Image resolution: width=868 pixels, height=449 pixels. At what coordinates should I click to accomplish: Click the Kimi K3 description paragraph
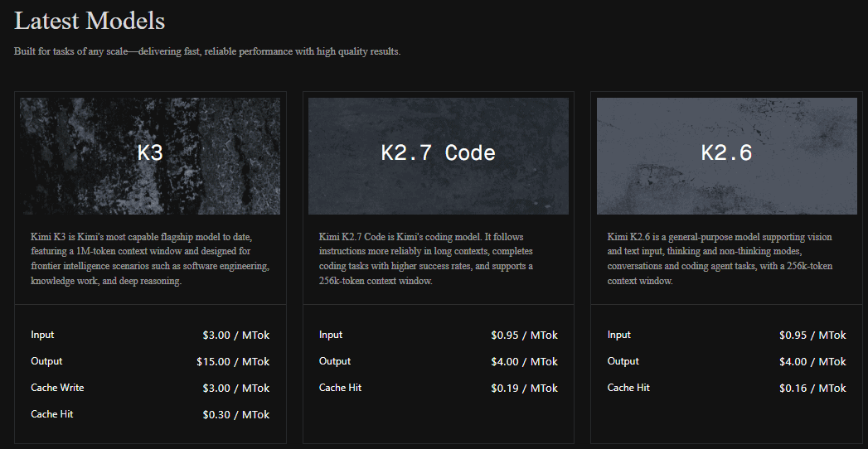(150, 258)
